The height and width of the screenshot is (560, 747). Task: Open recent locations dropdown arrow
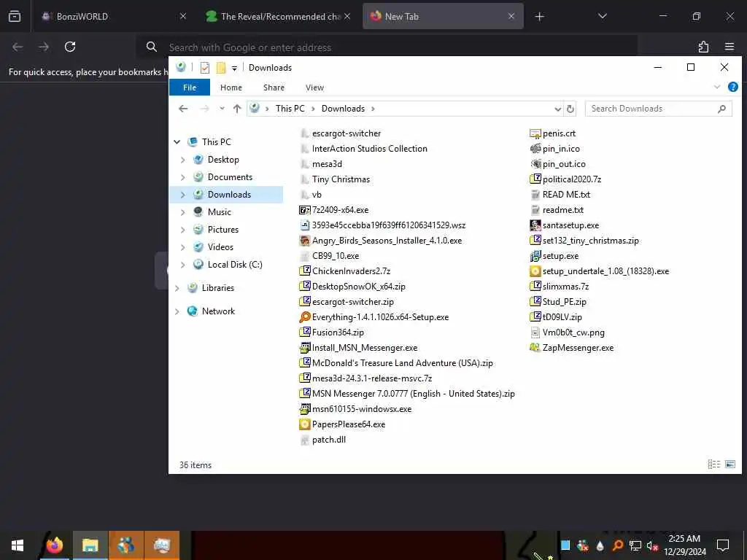click(222, 109)
